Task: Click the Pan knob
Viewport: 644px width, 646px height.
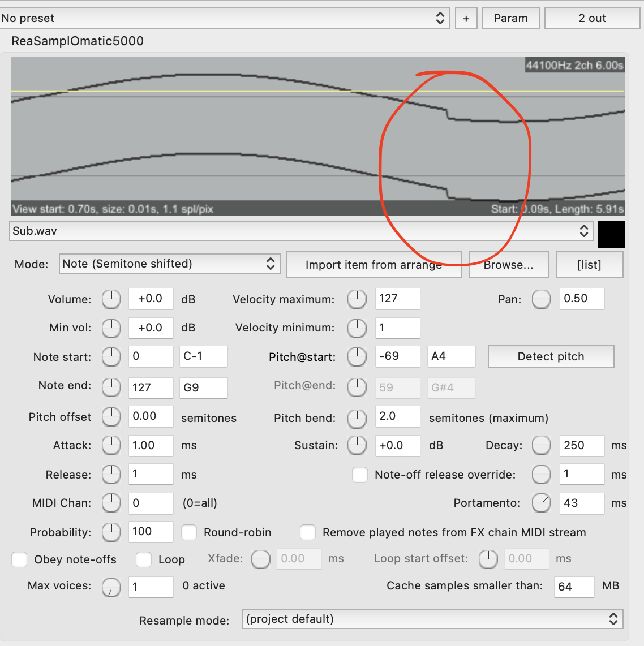Action: (x=541, y=299)
